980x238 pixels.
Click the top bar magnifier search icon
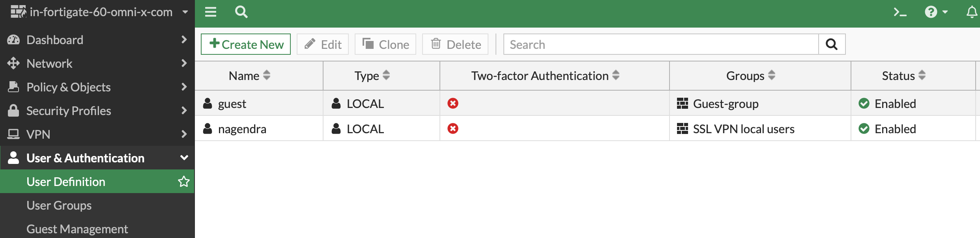[x=241, y=12]
